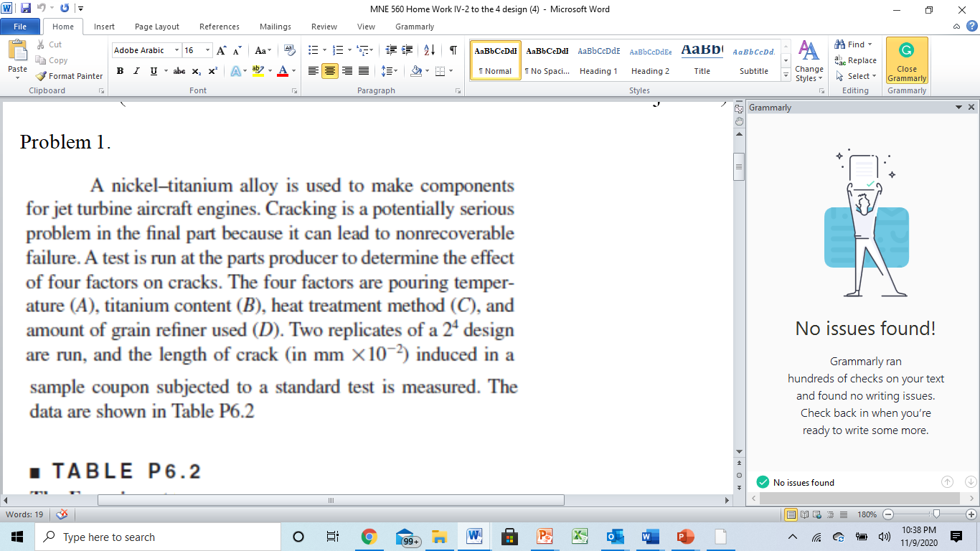This screenshot has height=551, width=980.
Task: Click the 180% zoom level button
Action: tap(867, 514)
